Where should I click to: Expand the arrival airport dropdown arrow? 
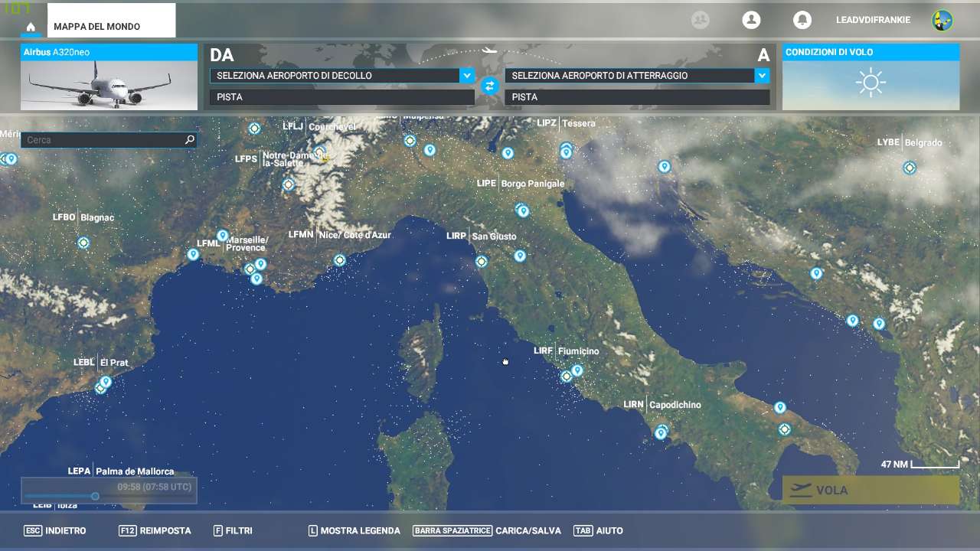click(x=761, y=76)
